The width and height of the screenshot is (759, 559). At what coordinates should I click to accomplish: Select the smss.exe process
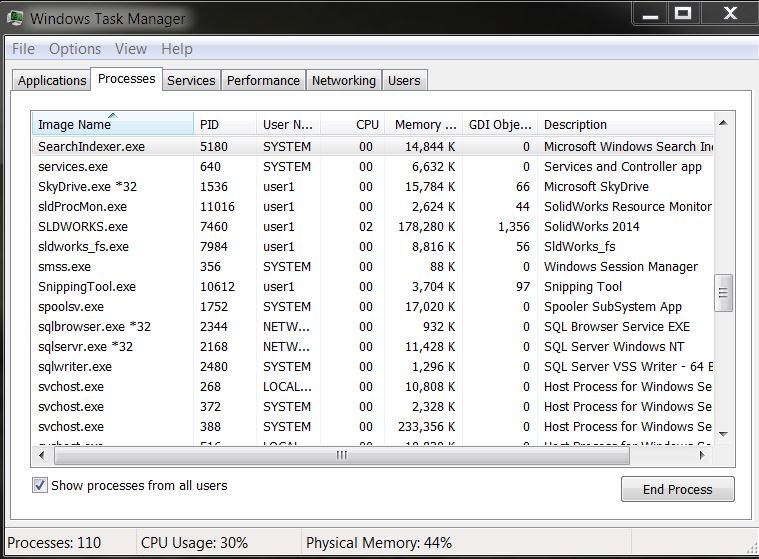(x=373, y=267)
